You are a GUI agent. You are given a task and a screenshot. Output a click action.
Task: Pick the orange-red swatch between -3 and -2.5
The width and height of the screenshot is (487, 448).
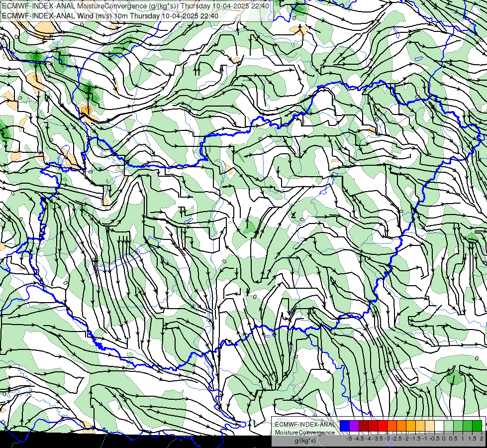point(392,426)
